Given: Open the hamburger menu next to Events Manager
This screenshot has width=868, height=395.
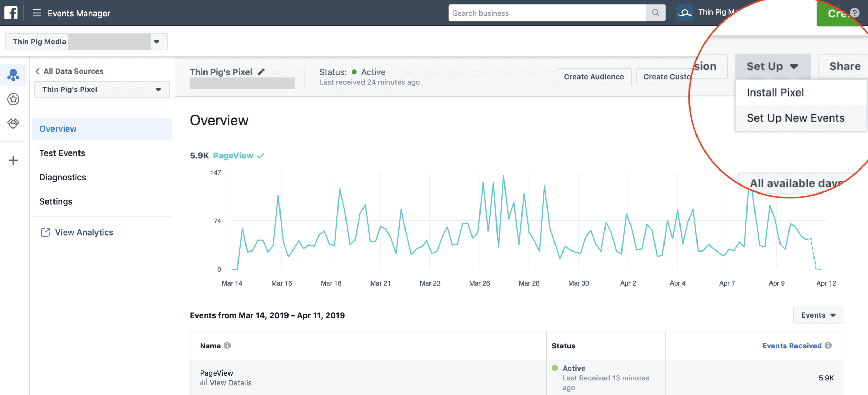Looking at the screenshot, I should tap(37, 13).
